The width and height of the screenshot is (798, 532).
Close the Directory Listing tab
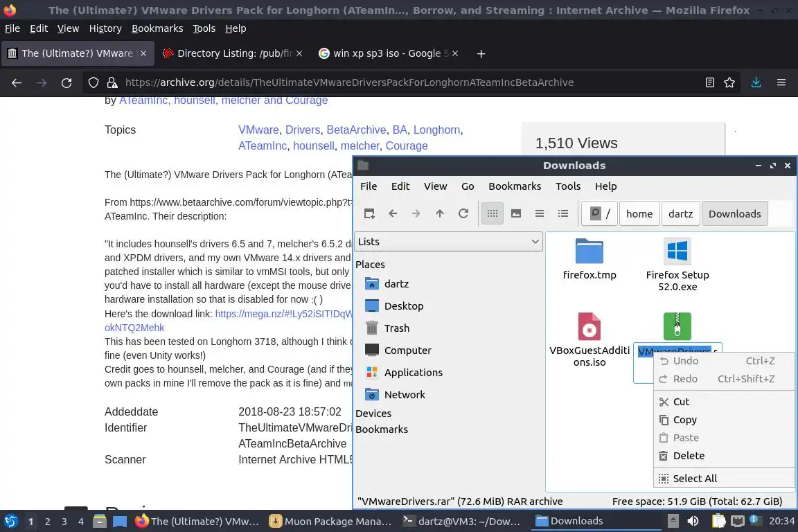click(x=299, y=53)
